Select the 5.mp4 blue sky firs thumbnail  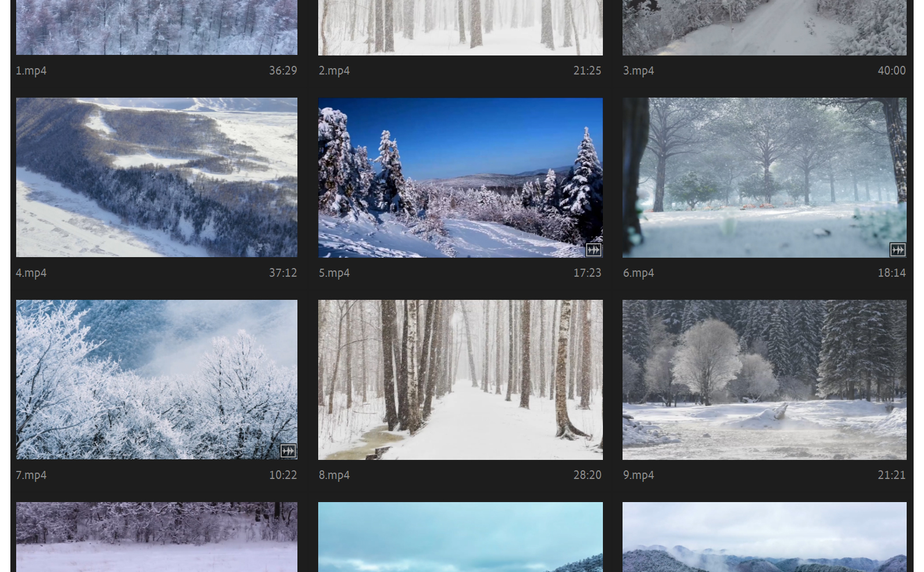tap(460, 177)
